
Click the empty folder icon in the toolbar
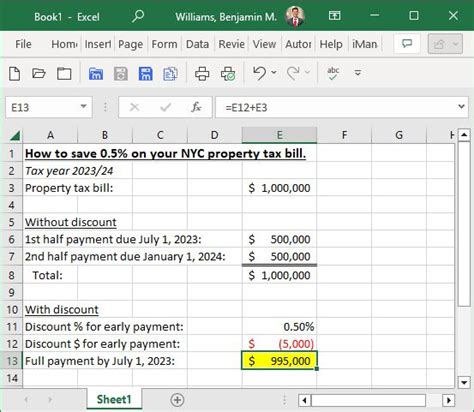64,73
